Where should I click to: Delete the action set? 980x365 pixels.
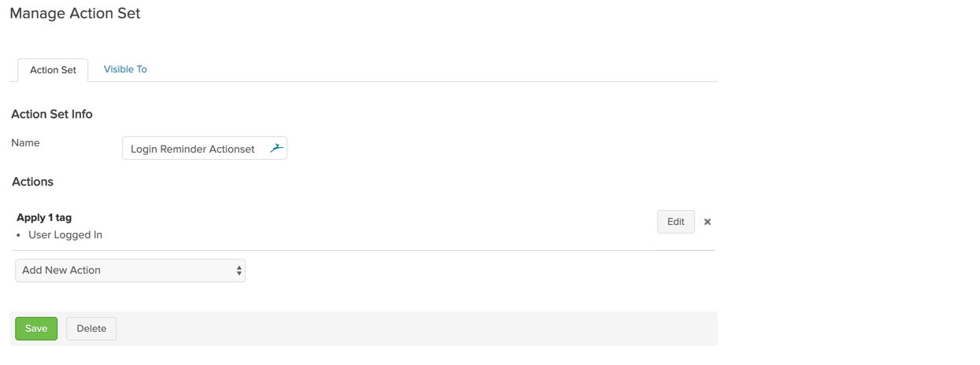click(91, 329)
